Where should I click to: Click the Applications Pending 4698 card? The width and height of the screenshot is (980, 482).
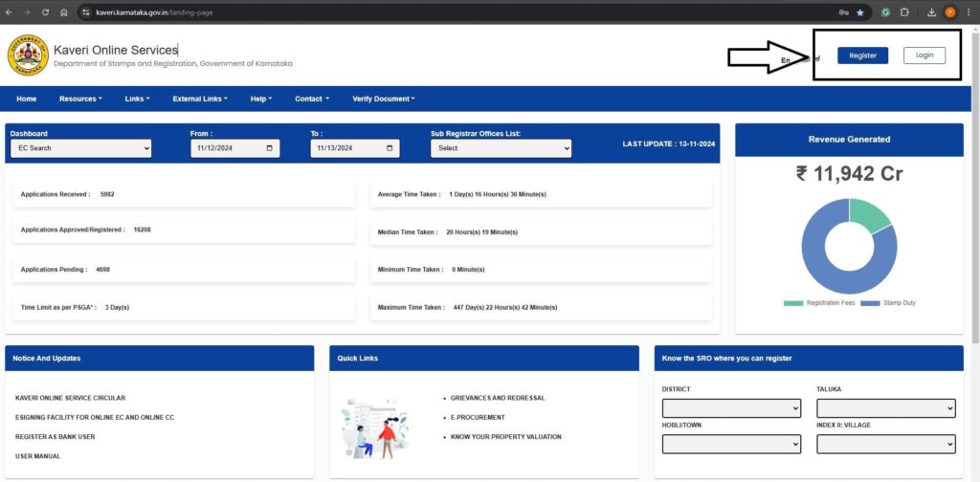pyautogui.click(x=184, y=270)
